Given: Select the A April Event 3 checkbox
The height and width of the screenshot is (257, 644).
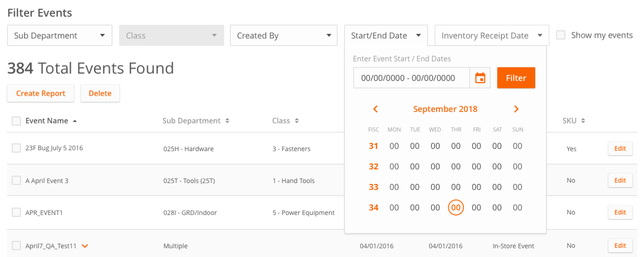Looking at the screenshot, I should [16, 180].
